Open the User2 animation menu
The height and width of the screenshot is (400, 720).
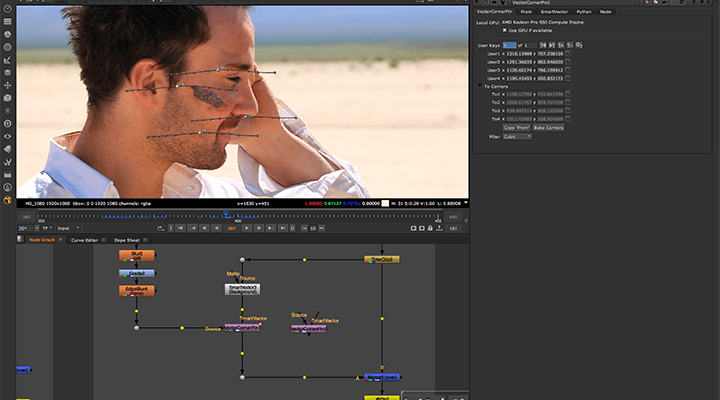[x=568, y=62]
